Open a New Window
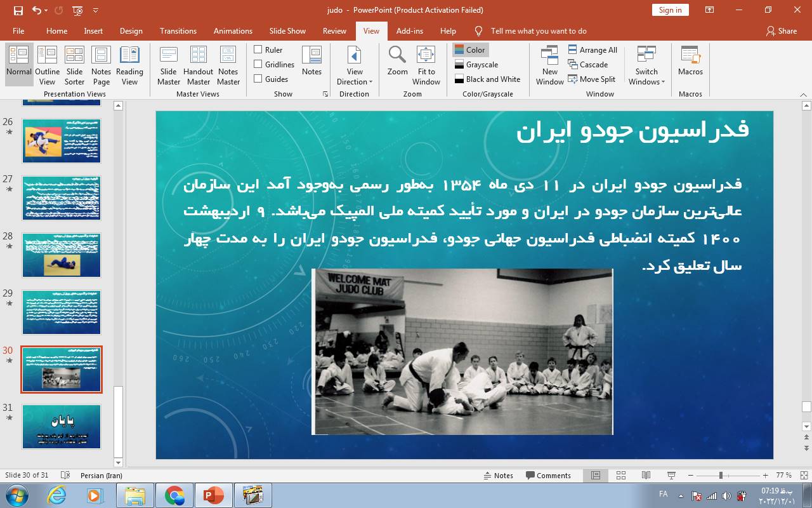 pos(549,65)
